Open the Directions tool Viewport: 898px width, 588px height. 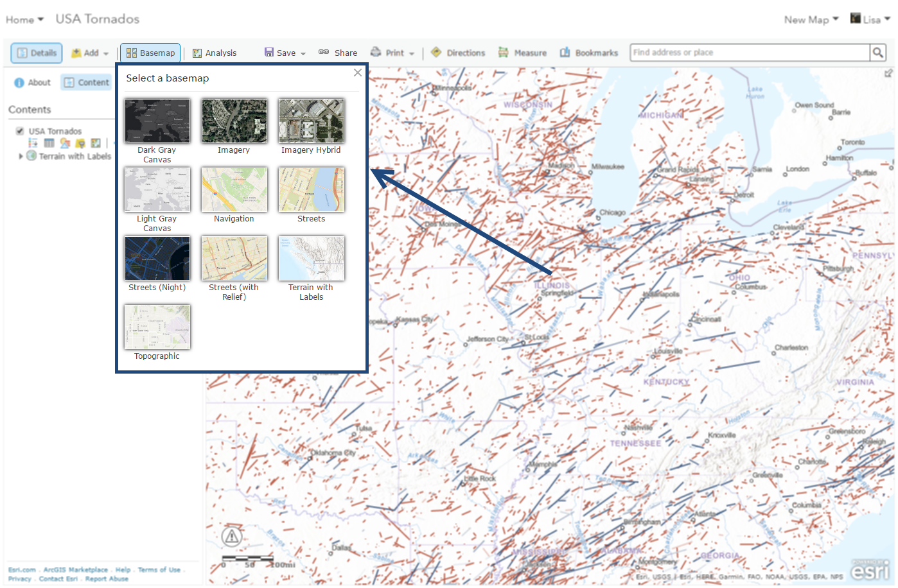(458, 53)
